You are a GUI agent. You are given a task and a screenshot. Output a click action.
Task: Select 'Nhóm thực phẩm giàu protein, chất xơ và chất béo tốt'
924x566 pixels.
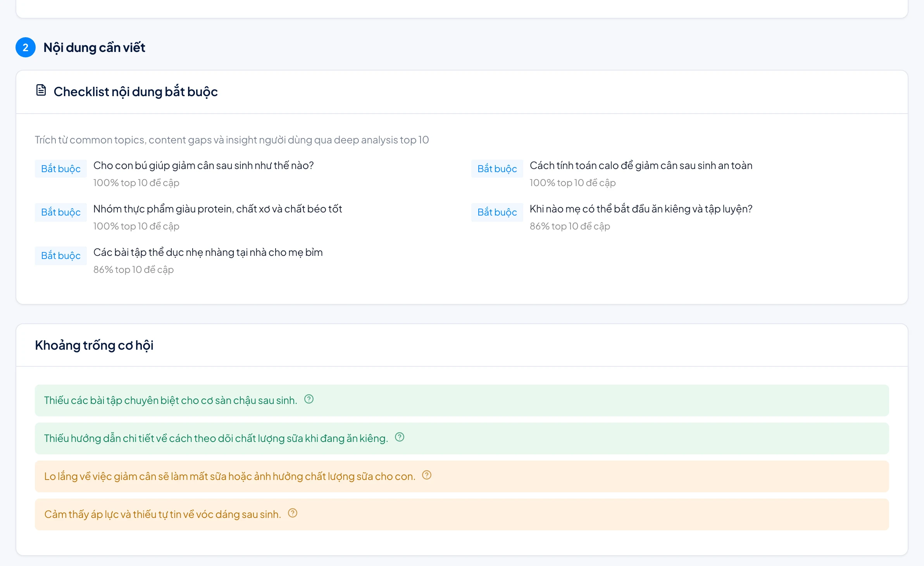pos(218,209)
